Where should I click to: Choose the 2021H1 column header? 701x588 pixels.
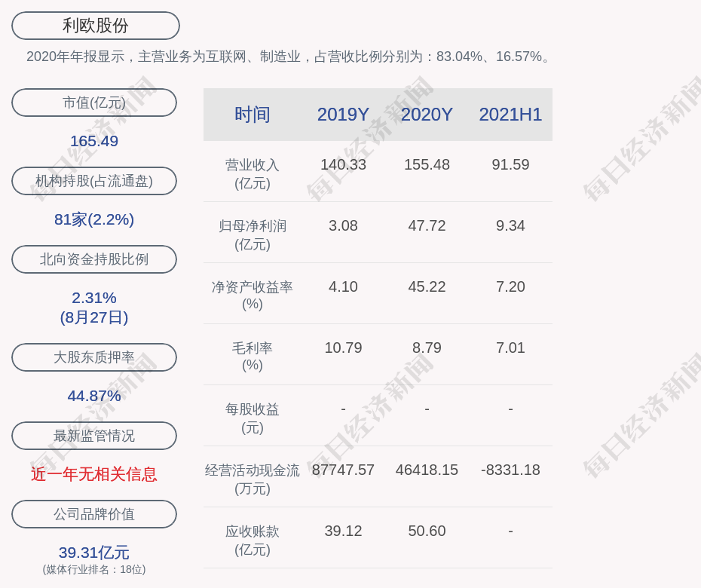[510, 115]
